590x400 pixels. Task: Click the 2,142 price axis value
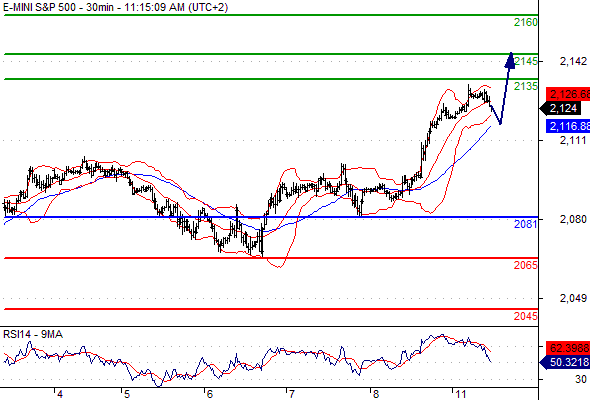tap(573, 61)
